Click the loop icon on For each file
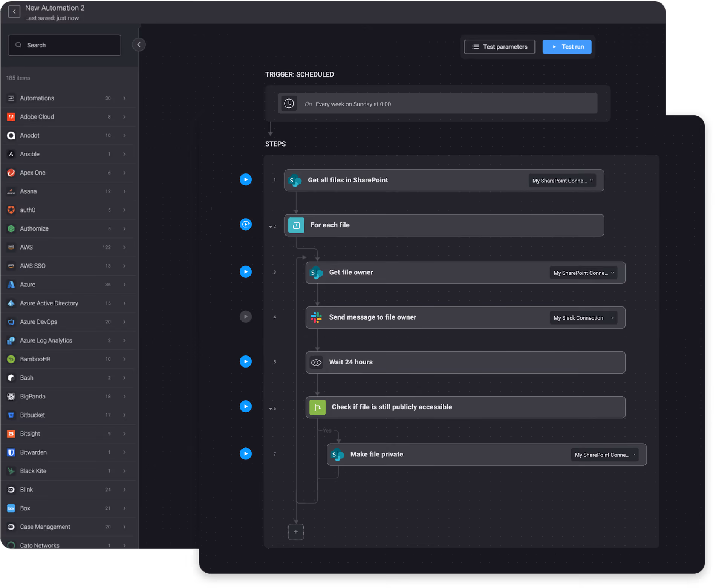Viewport: 716px width, 588px height. 296,225
